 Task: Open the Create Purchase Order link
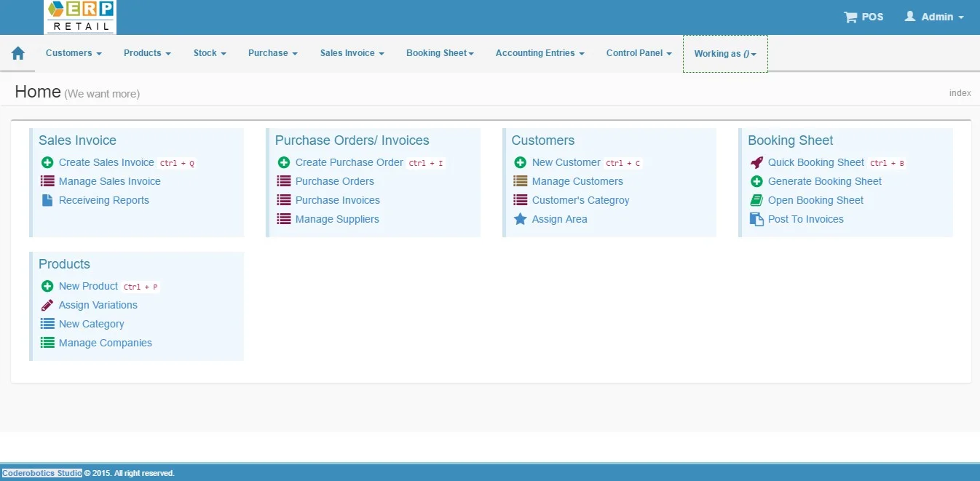coord(349,162)
